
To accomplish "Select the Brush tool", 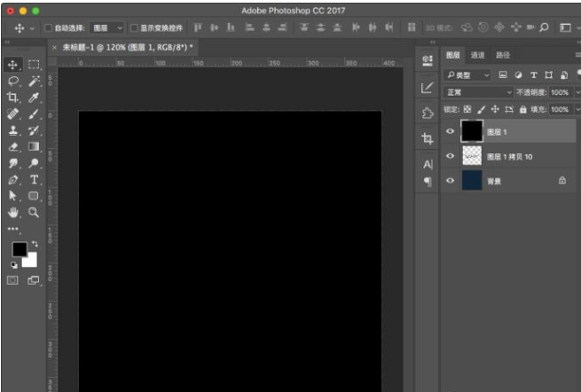I will point(34,114).
